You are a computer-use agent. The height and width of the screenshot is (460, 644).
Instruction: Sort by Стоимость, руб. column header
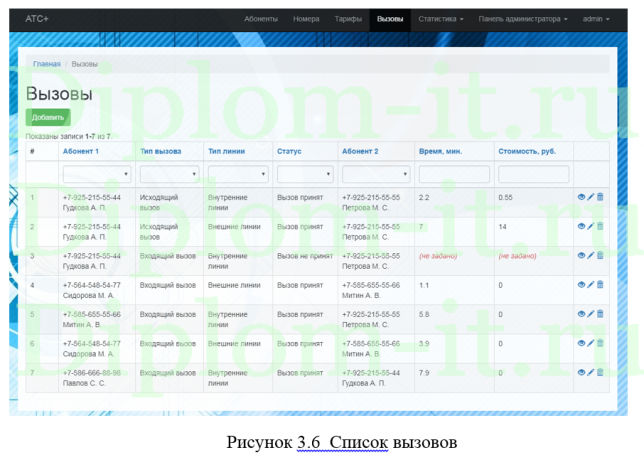coord(527,151)
